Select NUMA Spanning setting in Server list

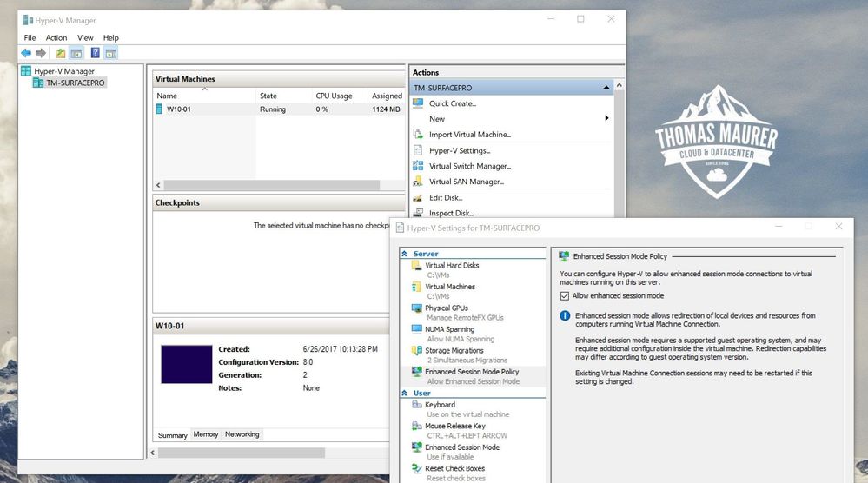(x=449, y=329)
